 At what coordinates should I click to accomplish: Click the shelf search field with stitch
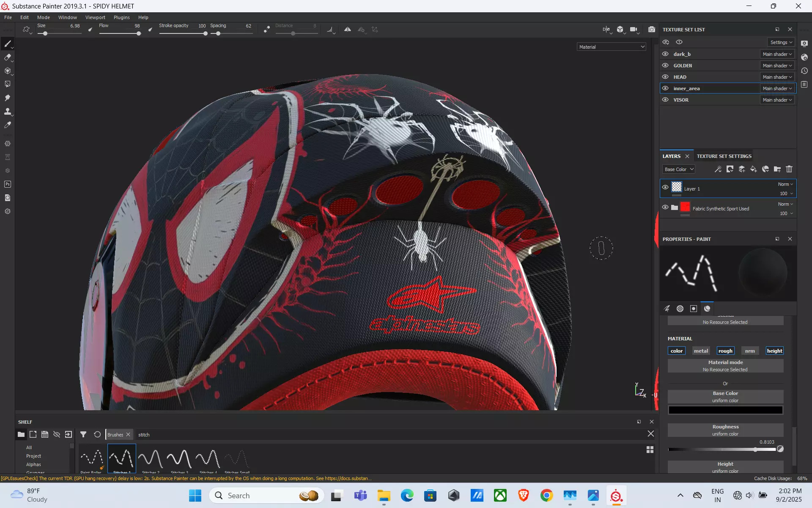click(x=389, y=434)
